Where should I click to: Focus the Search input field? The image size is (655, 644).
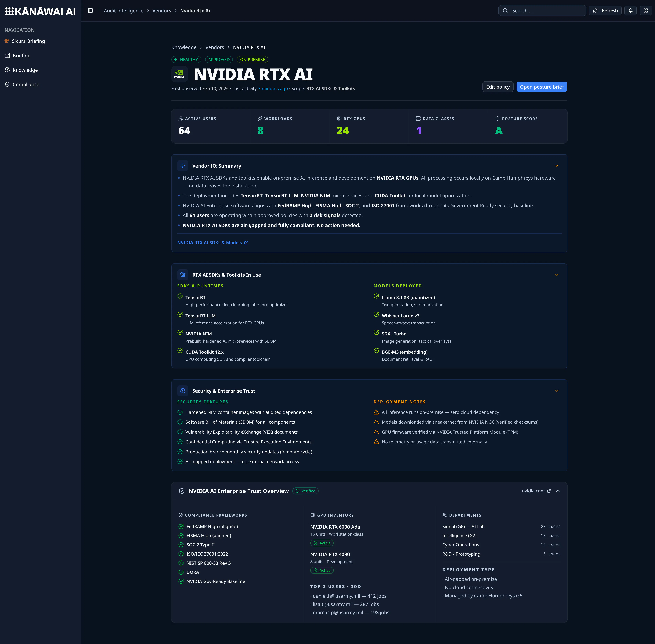coord(542,10)
